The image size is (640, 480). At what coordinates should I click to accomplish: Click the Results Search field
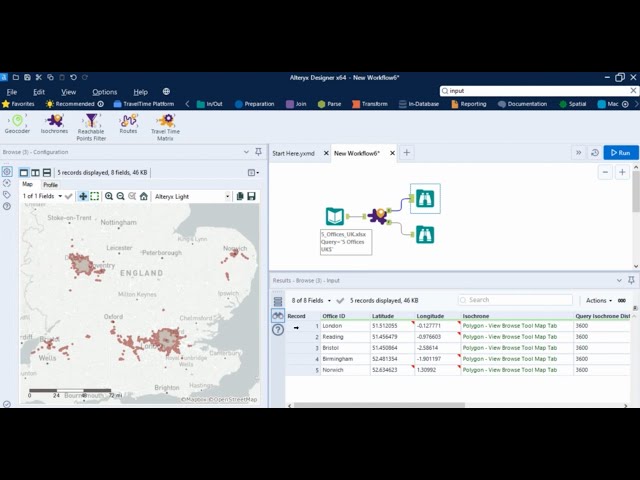(515, 300)
